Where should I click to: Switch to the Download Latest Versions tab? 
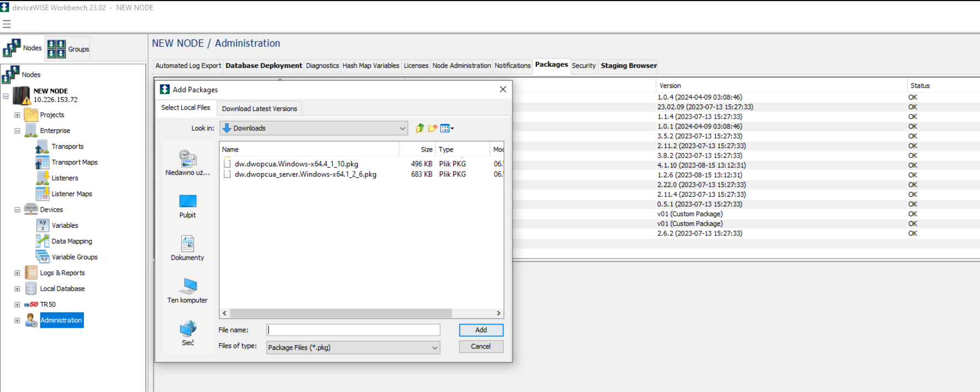point(259,109)
